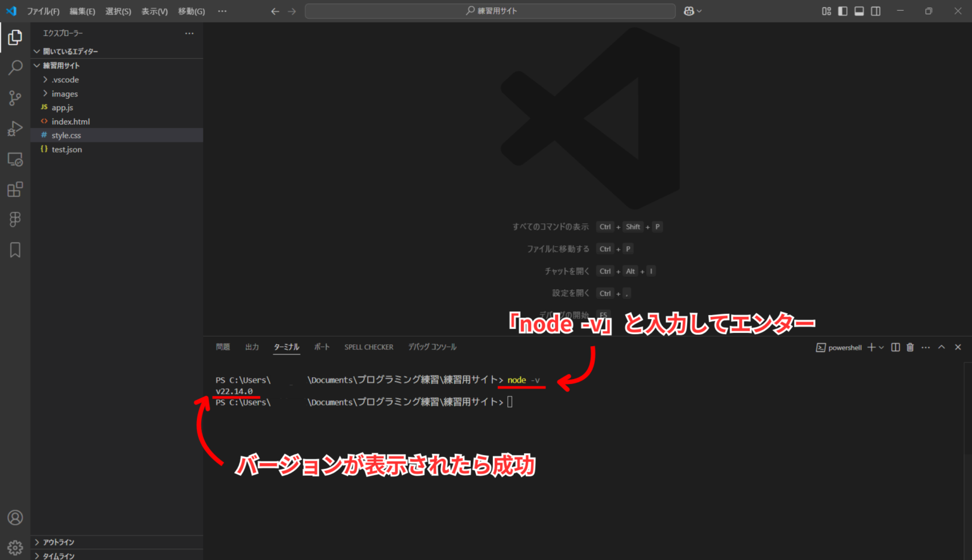Switch to the 出力 tab
Viewport: 972px width, 560px height.
(x=252, y=347)
